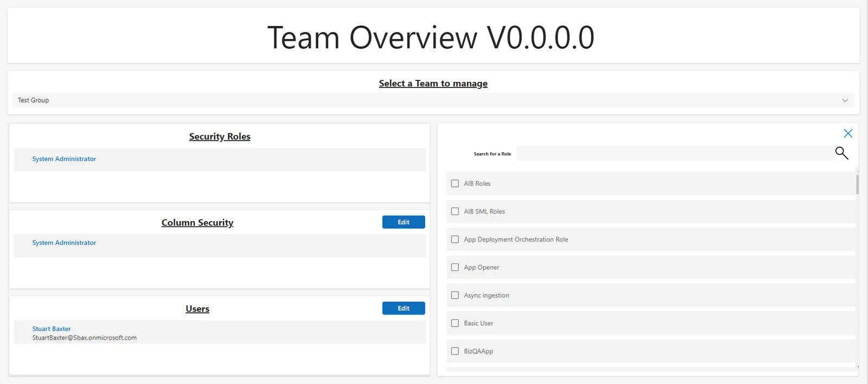Click Edit button for Column Security
Image resolution: width=868 pixels, height=384 pixels.
[404, 222]
